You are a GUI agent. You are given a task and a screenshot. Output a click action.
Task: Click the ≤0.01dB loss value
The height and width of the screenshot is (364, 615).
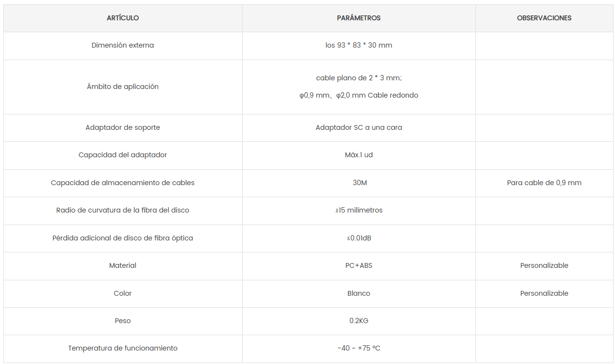pyautogui.click(x=359, y=238)
